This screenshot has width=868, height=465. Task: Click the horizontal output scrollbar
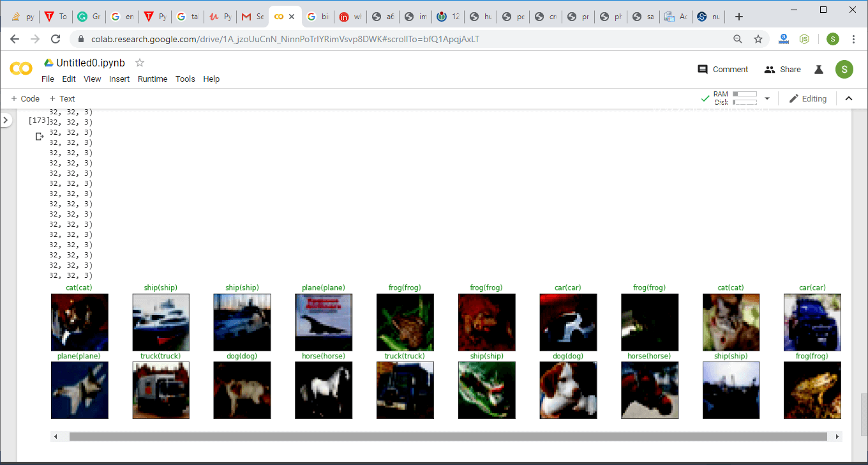pos(448,437)
